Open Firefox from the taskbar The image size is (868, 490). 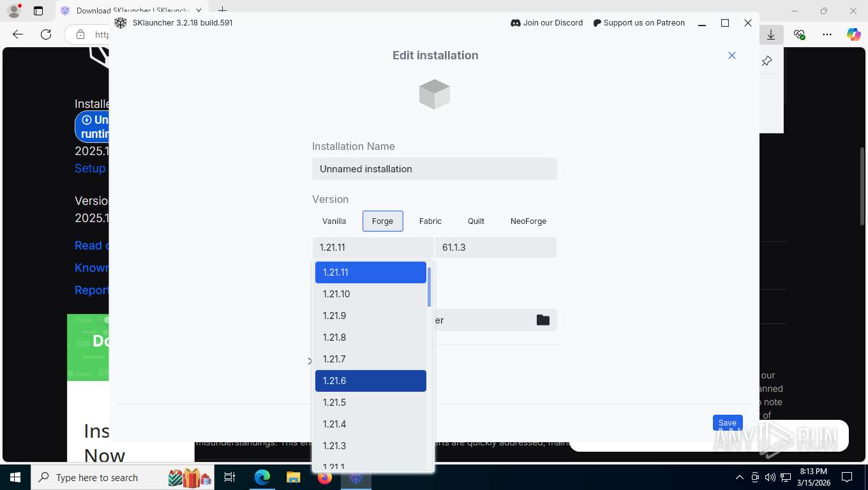(x=325, y=477)
